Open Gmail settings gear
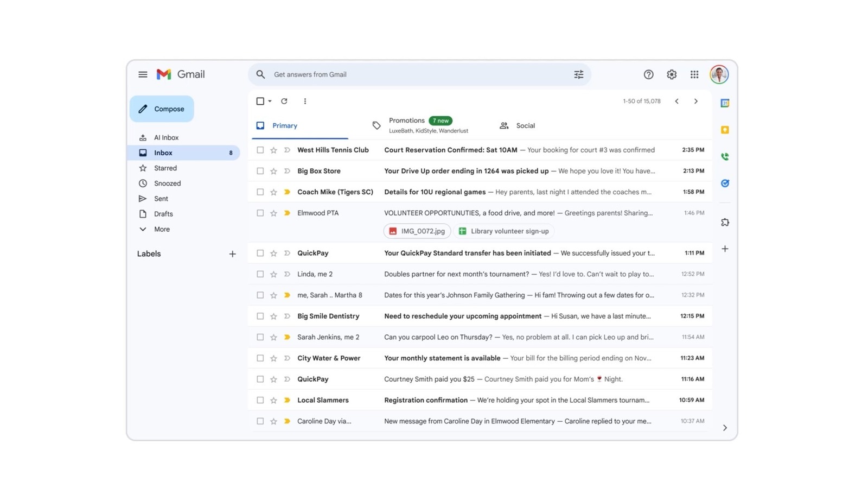The width and height of the screenshot is (868, 488). [x=671, y=74]
